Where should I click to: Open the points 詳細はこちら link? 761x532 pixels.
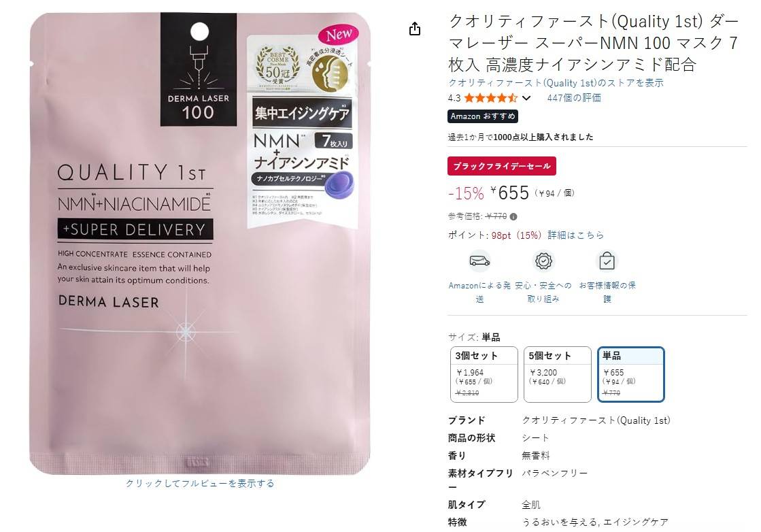(x=576, y=235)
